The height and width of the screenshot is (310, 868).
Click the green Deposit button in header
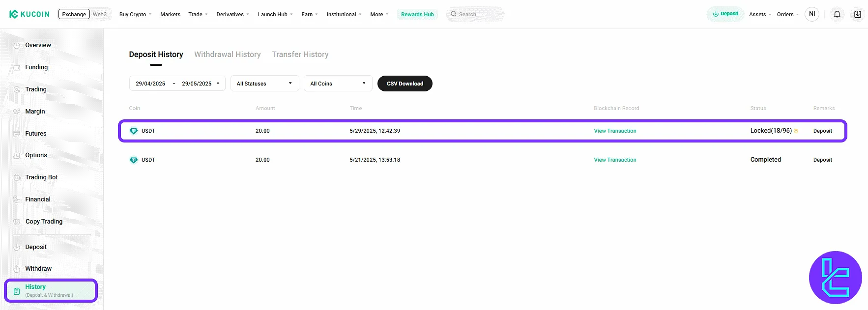coord(725,14)
